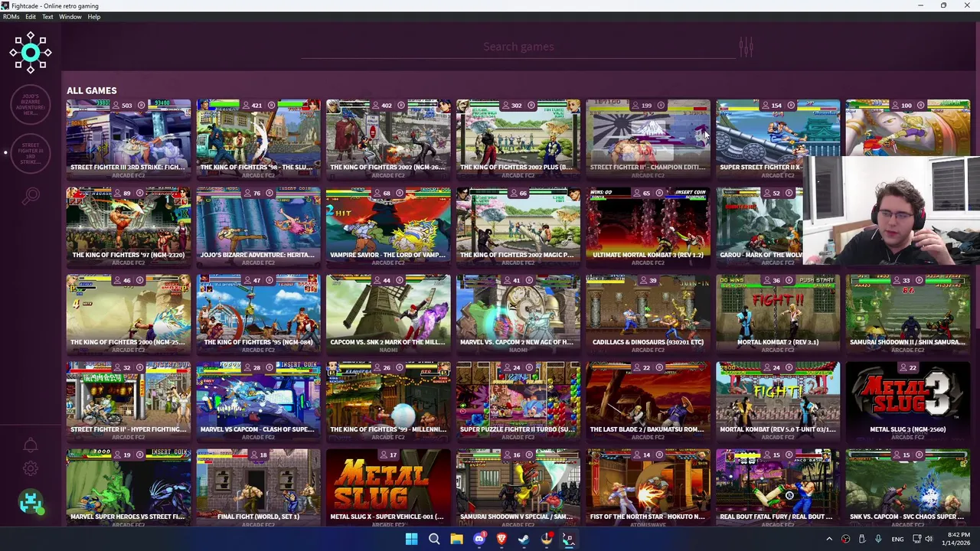980x551 pixels.
Task: Click the ranked badge on Ultimate Mortal Kombat 3
Action: (660, 193)
